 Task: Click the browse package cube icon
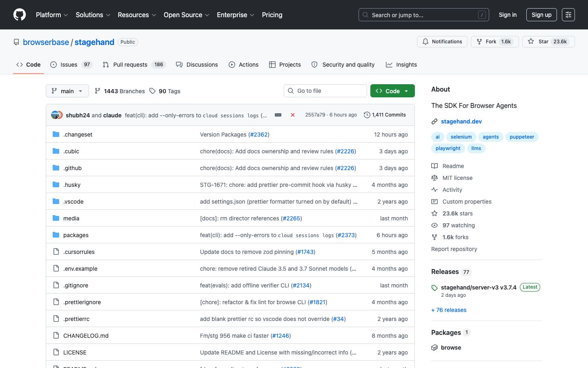434,348
